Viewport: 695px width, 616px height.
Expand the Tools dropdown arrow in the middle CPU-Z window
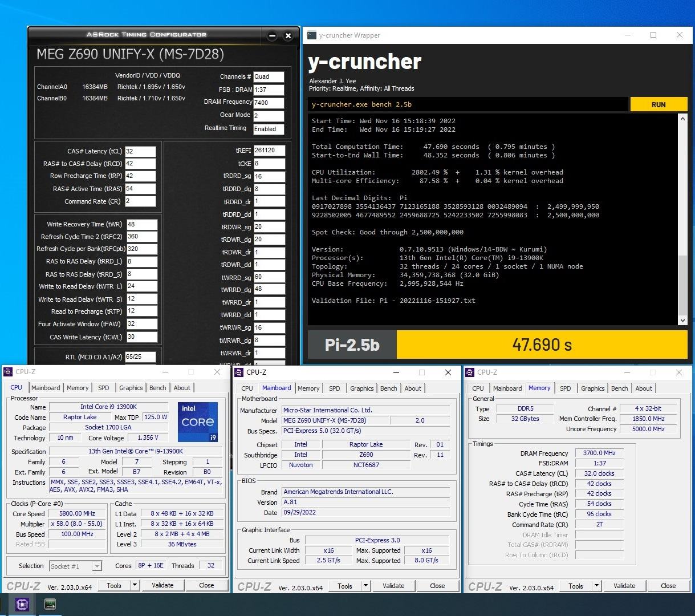click(x=365, y=586)
